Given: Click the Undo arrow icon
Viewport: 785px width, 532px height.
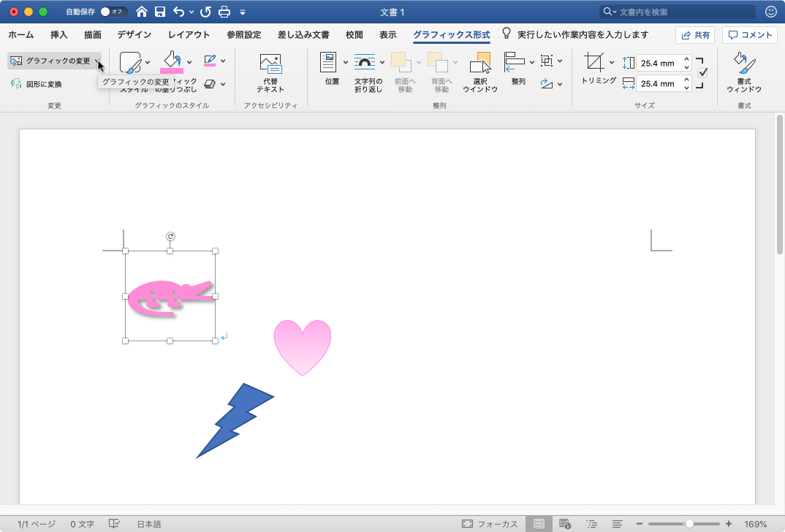Looking at the screenshot, I should coord(179,12).
